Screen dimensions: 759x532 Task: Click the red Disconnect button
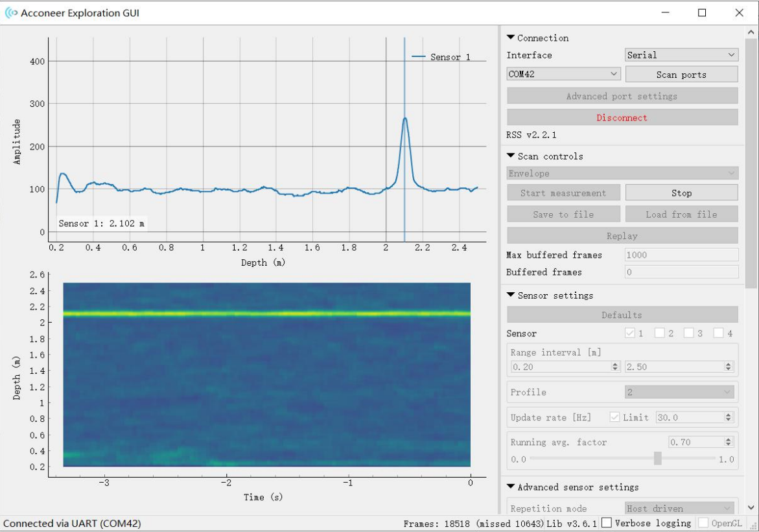[622, 117]
